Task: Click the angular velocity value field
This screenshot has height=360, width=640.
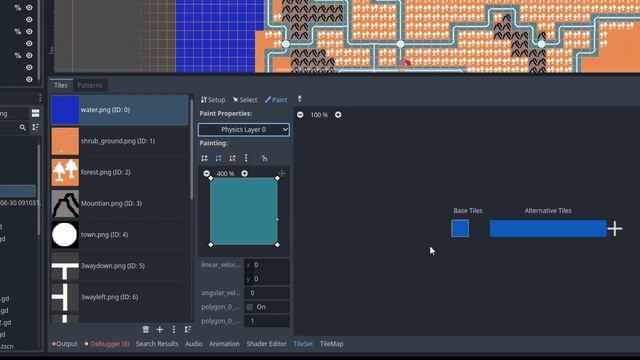Action: 267,293
